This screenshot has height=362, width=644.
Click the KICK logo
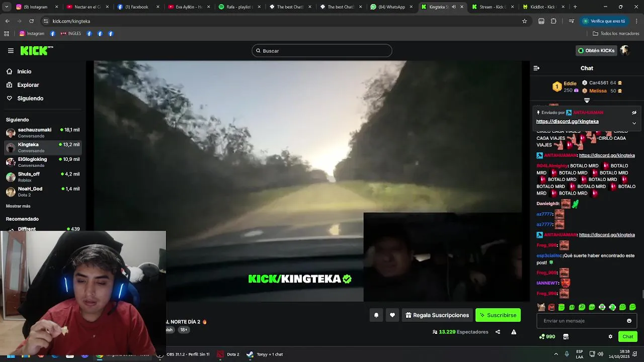(x=36, y=50)
